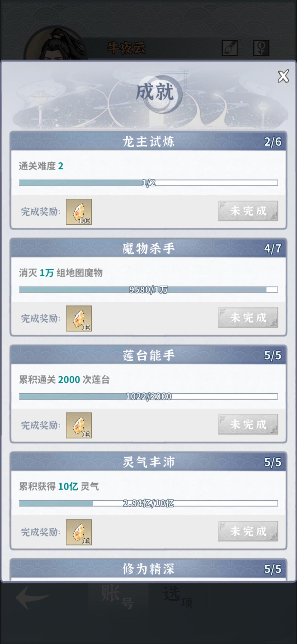Screen dimensions: 297x644
Task: Expand the 修为精深 section header
Action: [148, 569]
